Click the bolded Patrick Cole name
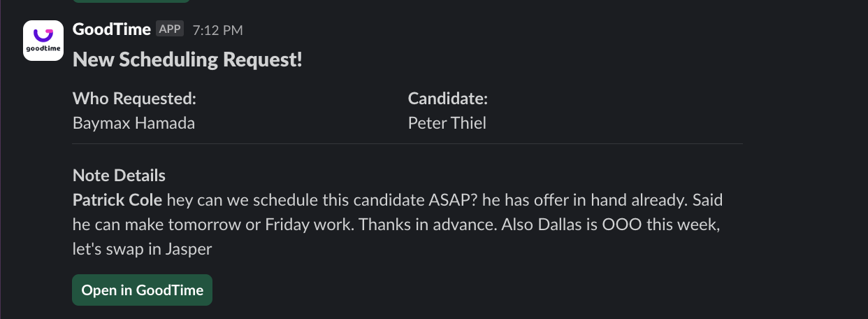 (x=117, y=201)
